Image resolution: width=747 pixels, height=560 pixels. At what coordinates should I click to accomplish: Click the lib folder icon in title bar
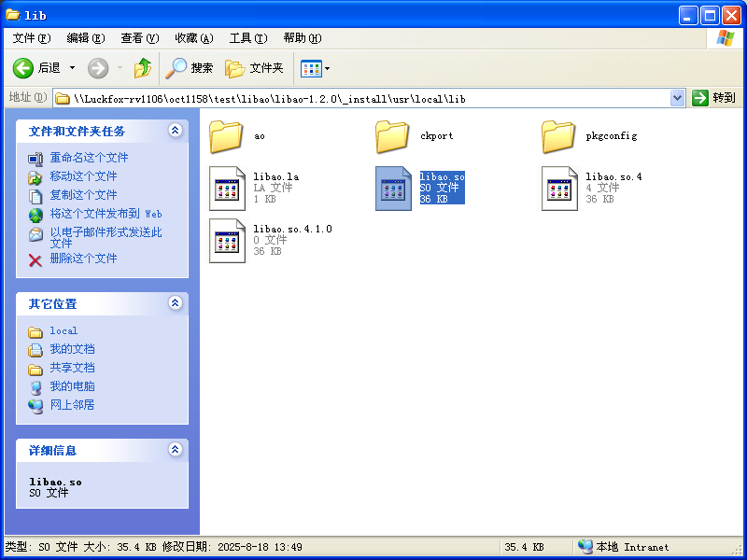pos(13,15)
